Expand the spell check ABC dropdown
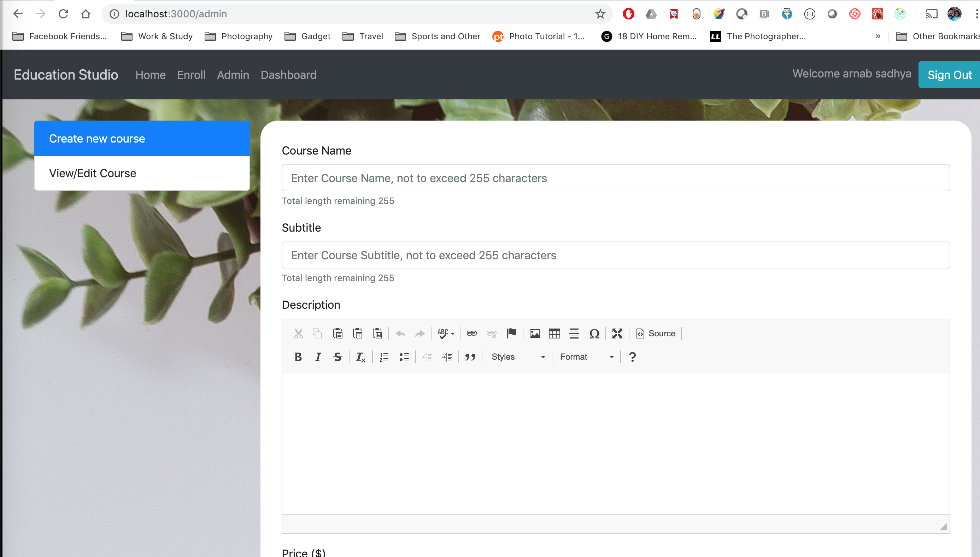This screenshot has height=557, width=980. [x=446, y=333]
